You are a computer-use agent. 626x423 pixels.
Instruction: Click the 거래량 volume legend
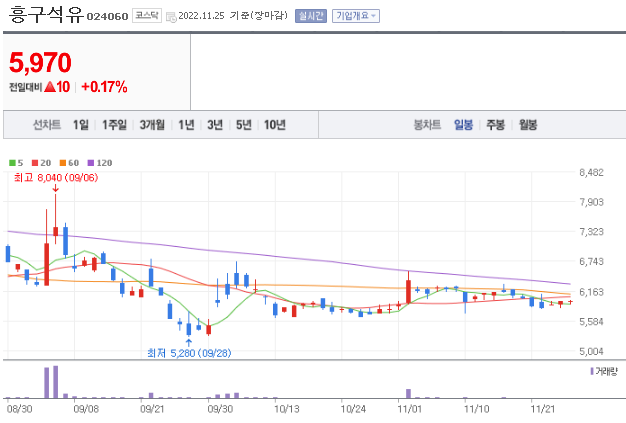click(604, 372)
